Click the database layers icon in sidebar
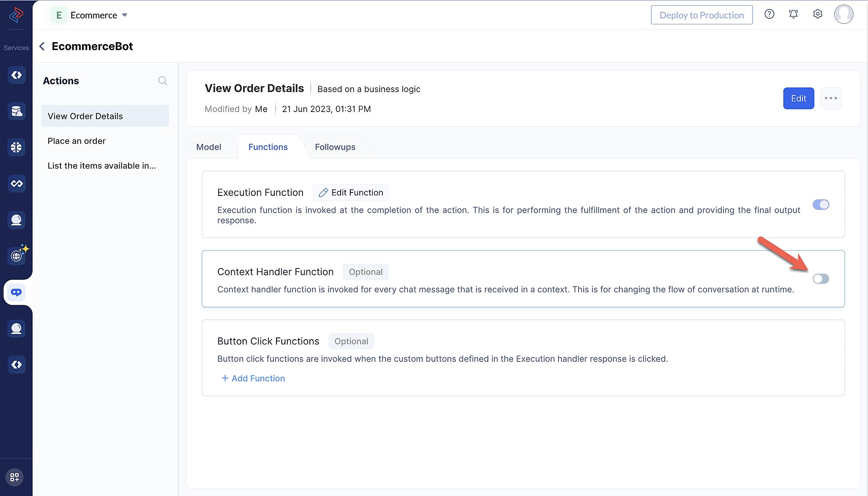Image resolution: width=868 pixels, height=496 pixels. click(16, 111)
